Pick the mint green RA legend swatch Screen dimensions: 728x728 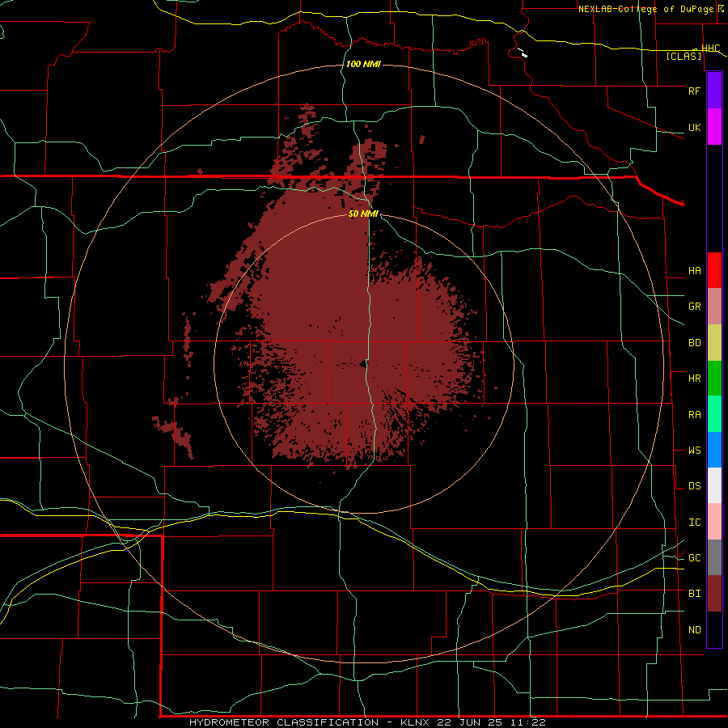coord(714,414)
